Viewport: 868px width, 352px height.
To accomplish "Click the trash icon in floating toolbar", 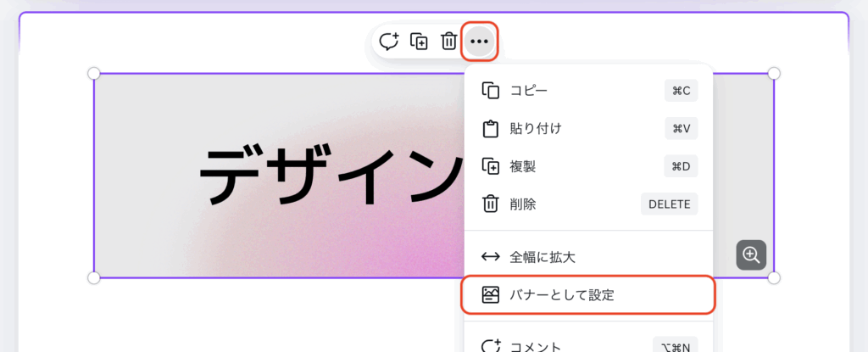I will (x=449, y=42).
